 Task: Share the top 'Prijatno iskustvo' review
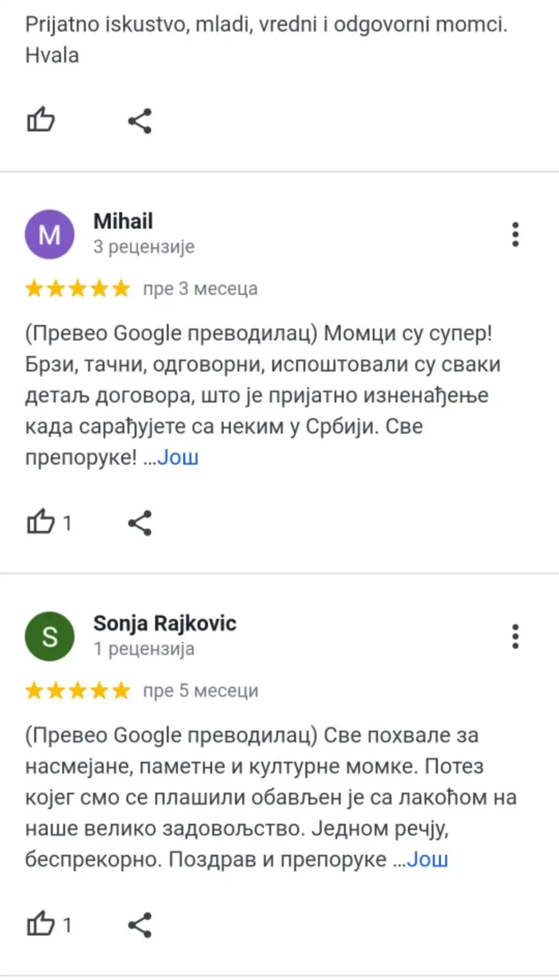coord(140,121)
